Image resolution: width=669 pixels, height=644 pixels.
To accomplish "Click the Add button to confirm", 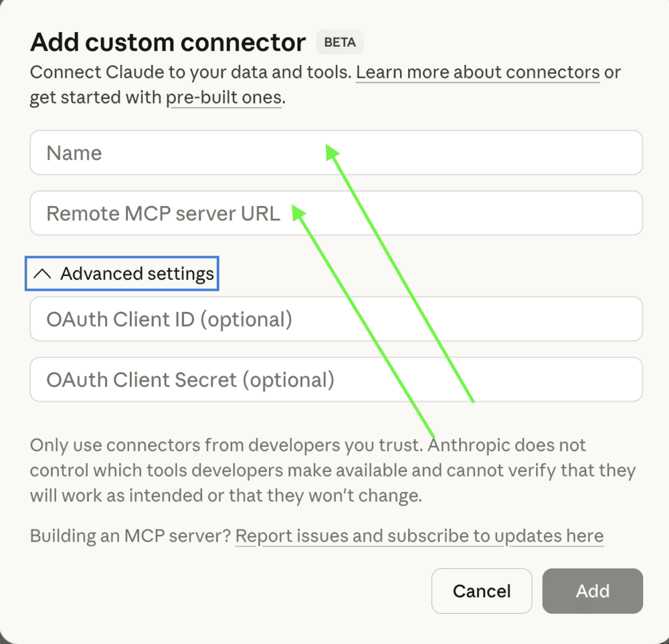I will coord(592,591).
